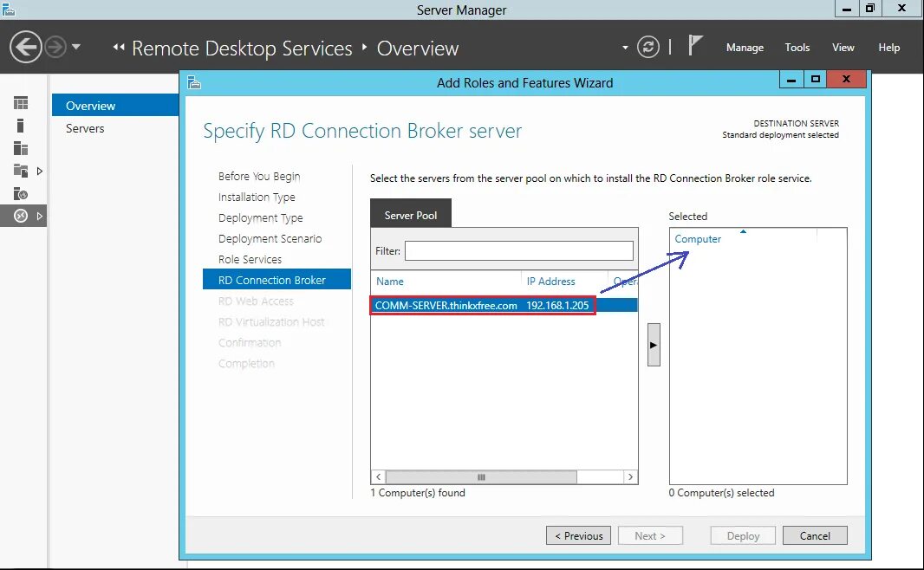Screen dimensions: 924x570
Task: Select the Remote Desktop Services sidebar icon
Action: [x=21, y=216]
